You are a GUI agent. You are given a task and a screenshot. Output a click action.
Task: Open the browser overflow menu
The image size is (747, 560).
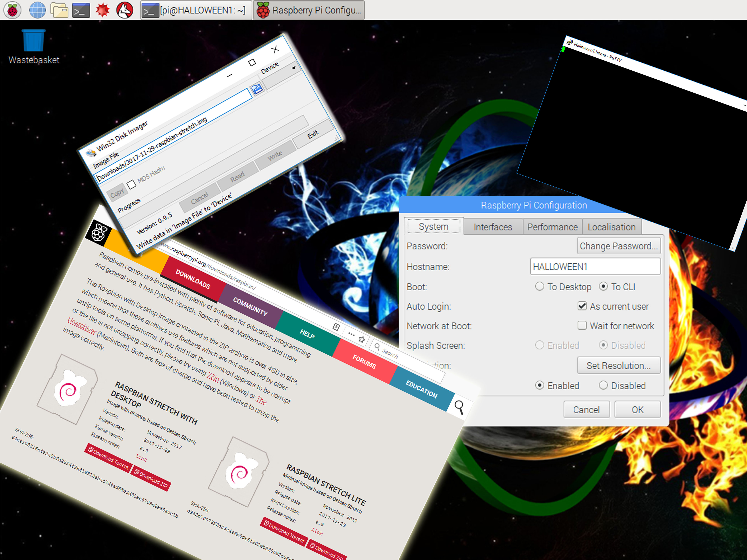pyautogui.click(x=351, y=334)
